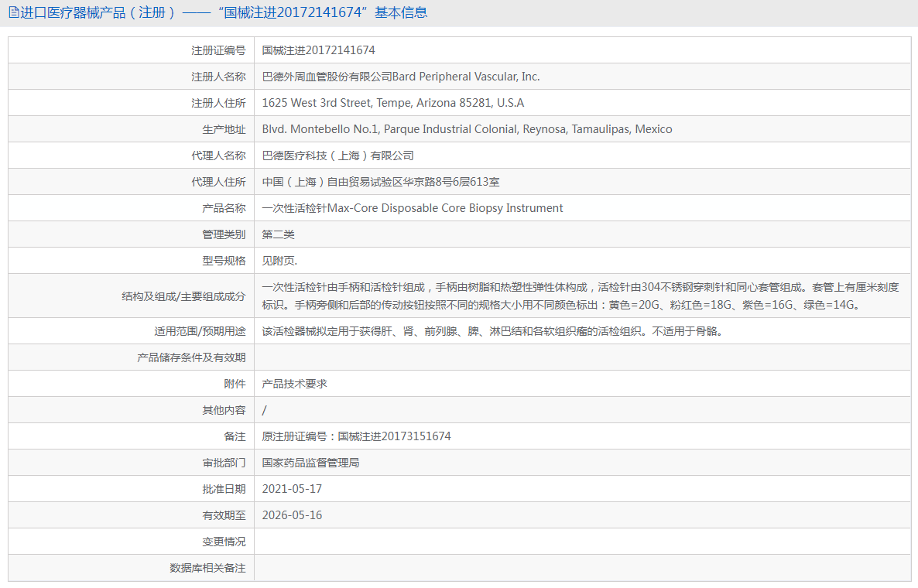The height and width of the screenshot is (588, 918).
Task: Click the document icon beside the page title
Action: click(13, 12)
